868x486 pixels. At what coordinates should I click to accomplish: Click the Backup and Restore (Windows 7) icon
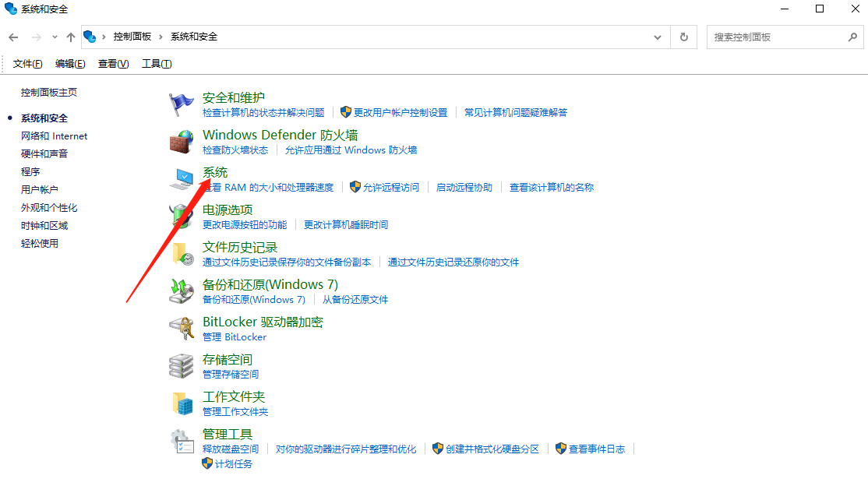coord(181,291)
